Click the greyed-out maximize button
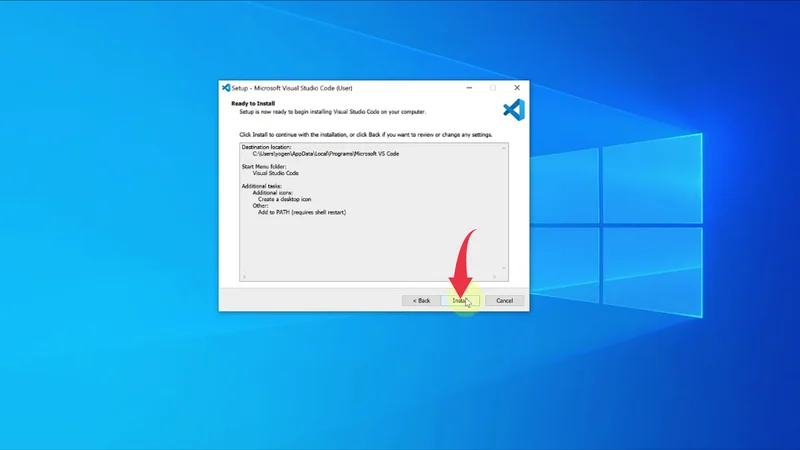 pos(493,88)
